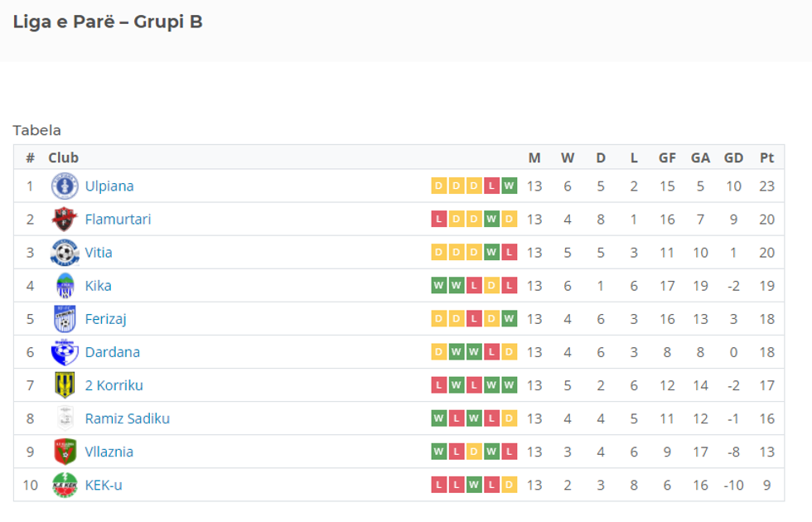Screen dimensions: 812x522
Task: Click Ferizaj's first yellow D form badge
Action: click(x=438, y=318)
